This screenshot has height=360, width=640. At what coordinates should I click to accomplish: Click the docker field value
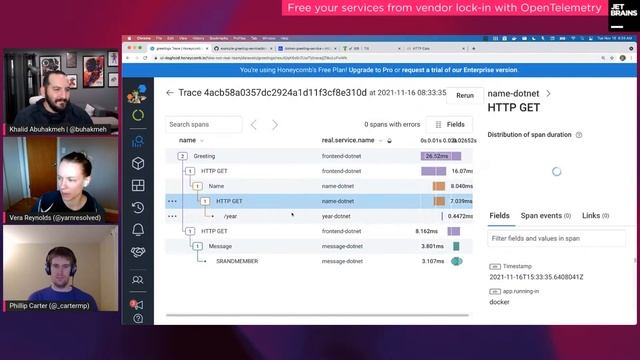499,302
